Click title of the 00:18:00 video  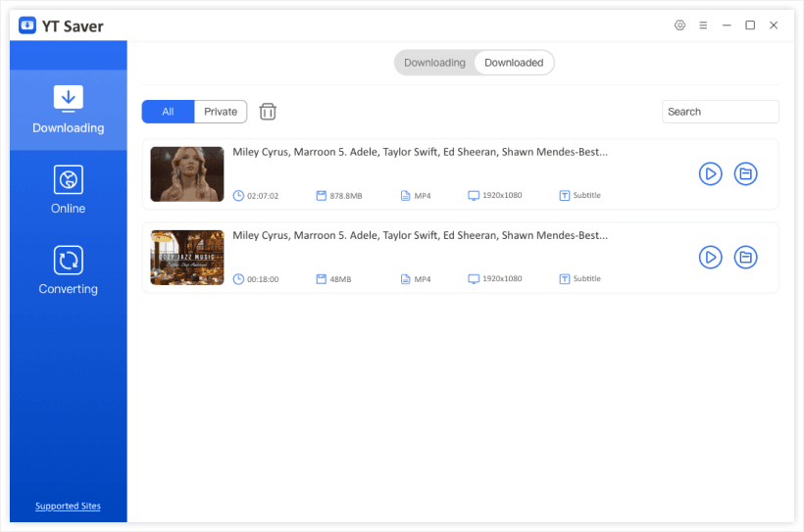[420, 235]
